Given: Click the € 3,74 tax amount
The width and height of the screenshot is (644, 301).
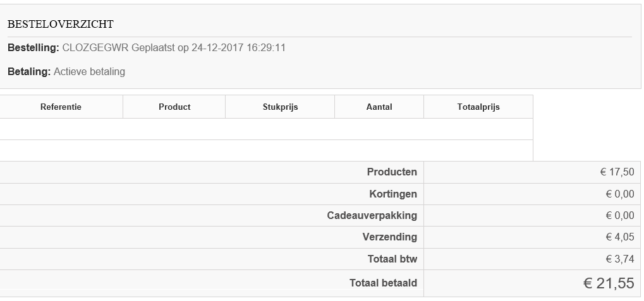Looking at the screenshot, I should (x=619, y=259).
